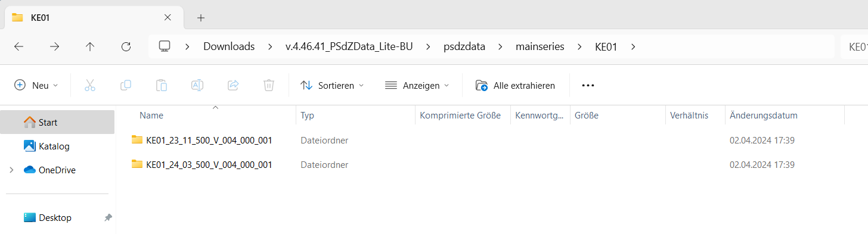Go back with the back arrow
Viewport: 868px width, 234px height.
point(18,46)
